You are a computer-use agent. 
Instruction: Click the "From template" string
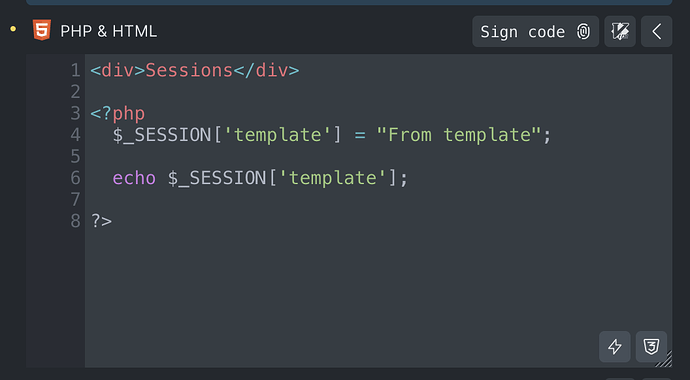click(x=458, y=135)
